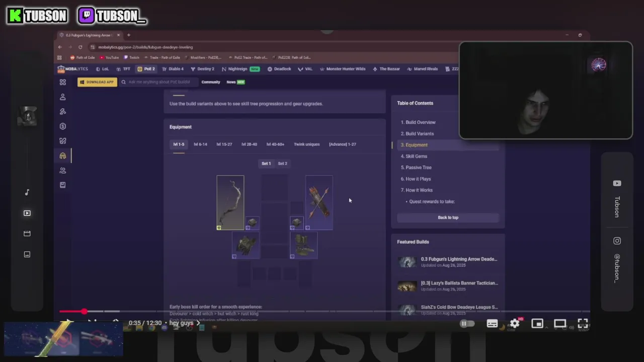Toggle the autoplay switch
The width and height of the screenshot is (644, 362).
(467, 323)
